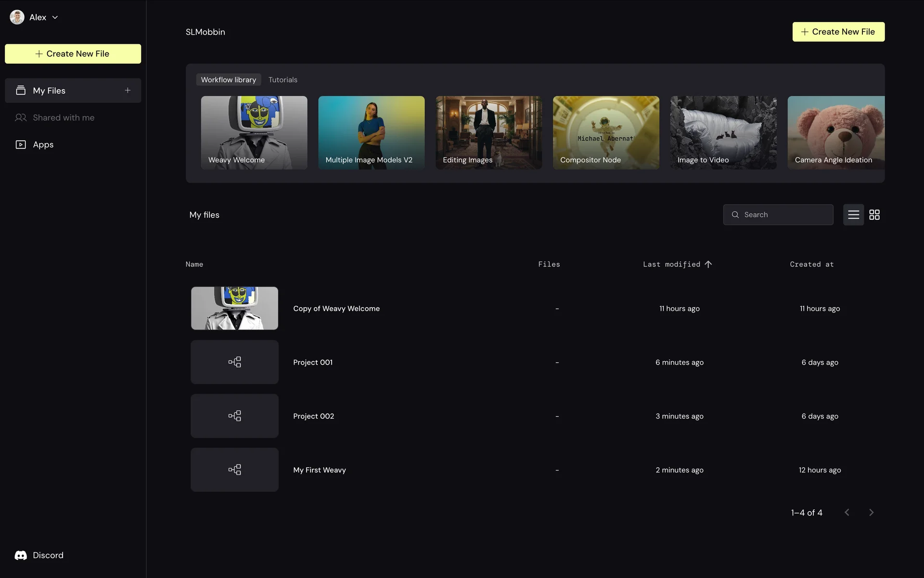Click the top-right Create New File button
Image resolution: width=924 pixels, height=578 pixels.
coord(838,32)
